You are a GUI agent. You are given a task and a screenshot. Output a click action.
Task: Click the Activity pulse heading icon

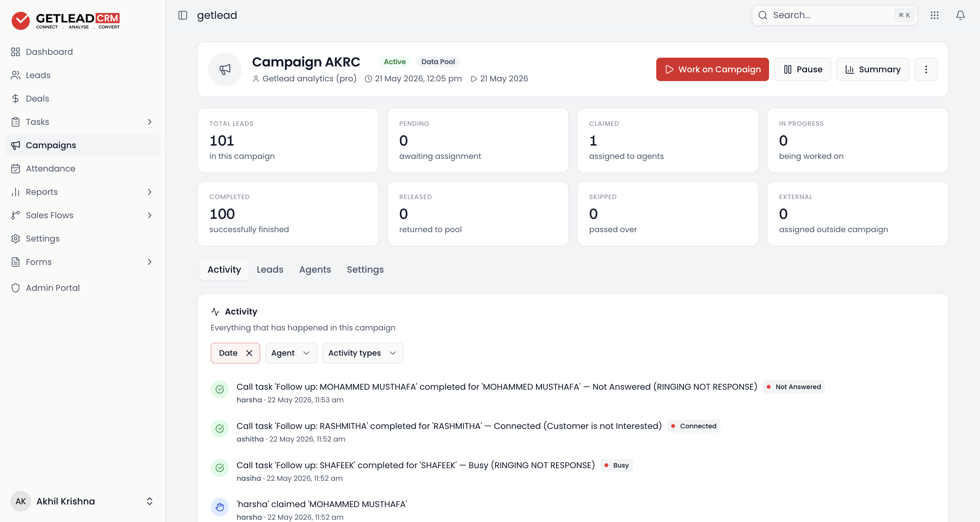click(215, 312)
